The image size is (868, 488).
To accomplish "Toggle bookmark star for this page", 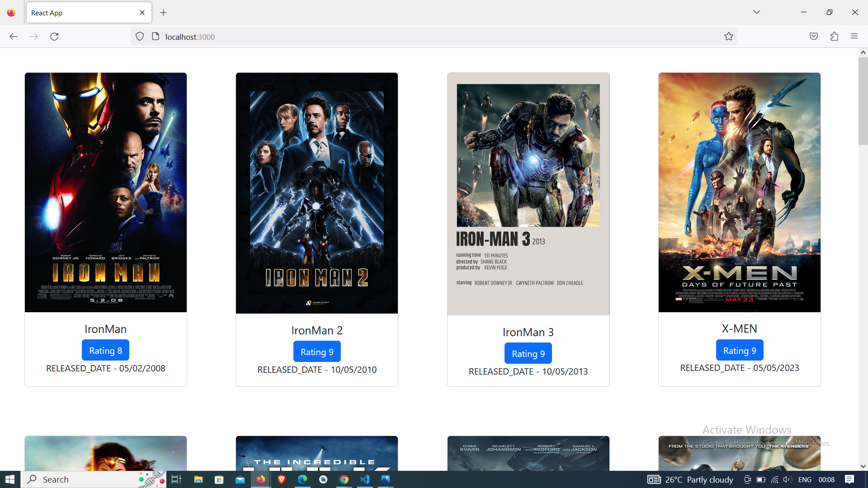I will [728, 36].
